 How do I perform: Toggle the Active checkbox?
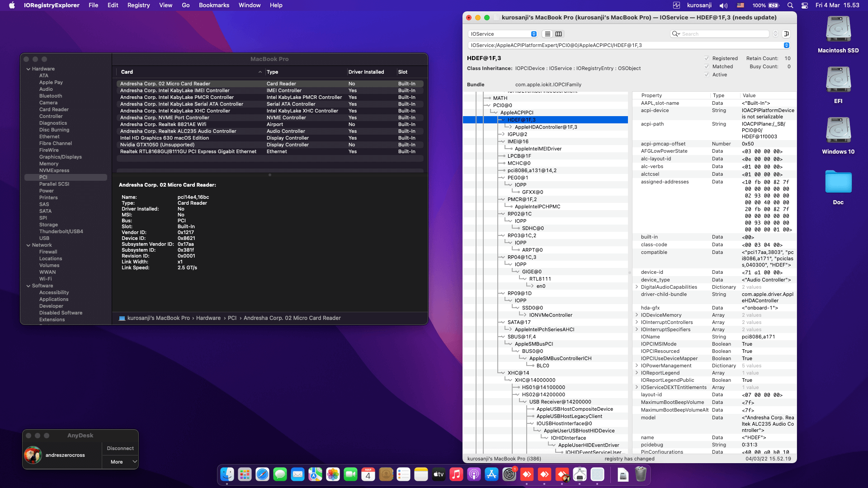click(707, 75)
